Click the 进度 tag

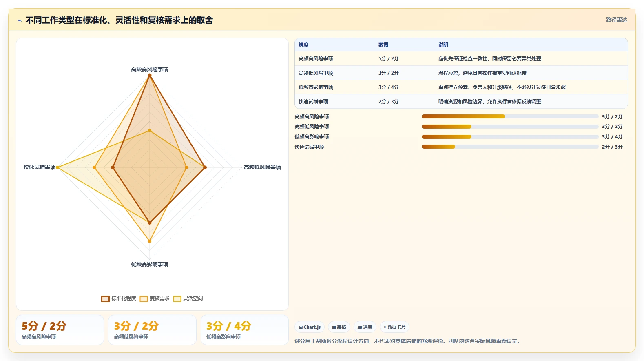coord(365,327)
